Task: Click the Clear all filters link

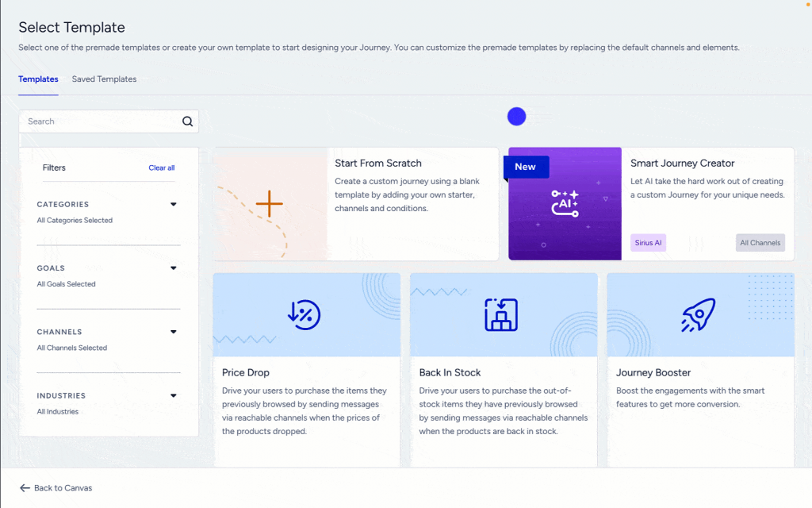Action: point(161,167)
